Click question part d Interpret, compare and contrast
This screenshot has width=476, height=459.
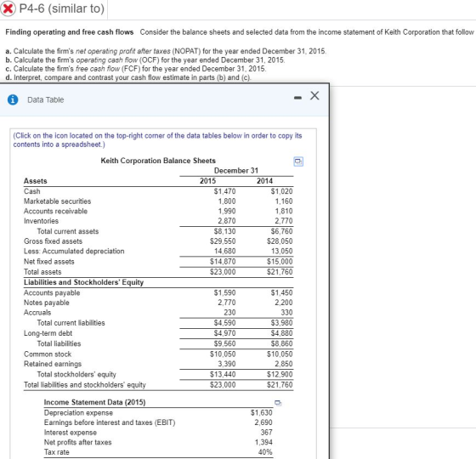[x=128, y=77]
